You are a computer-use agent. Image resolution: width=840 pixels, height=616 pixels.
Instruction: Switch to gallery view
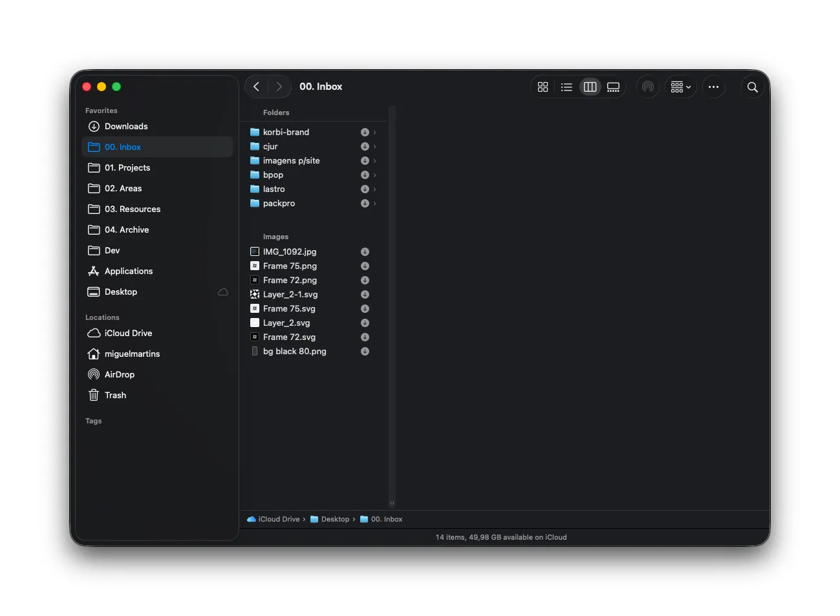[613, 87]
